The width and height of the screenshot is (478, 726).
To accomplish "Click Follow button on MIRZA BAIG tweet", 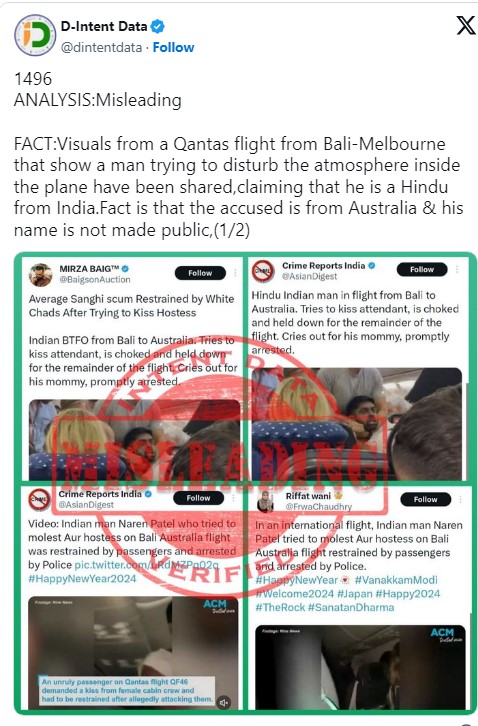I will [x=200, y=273].
